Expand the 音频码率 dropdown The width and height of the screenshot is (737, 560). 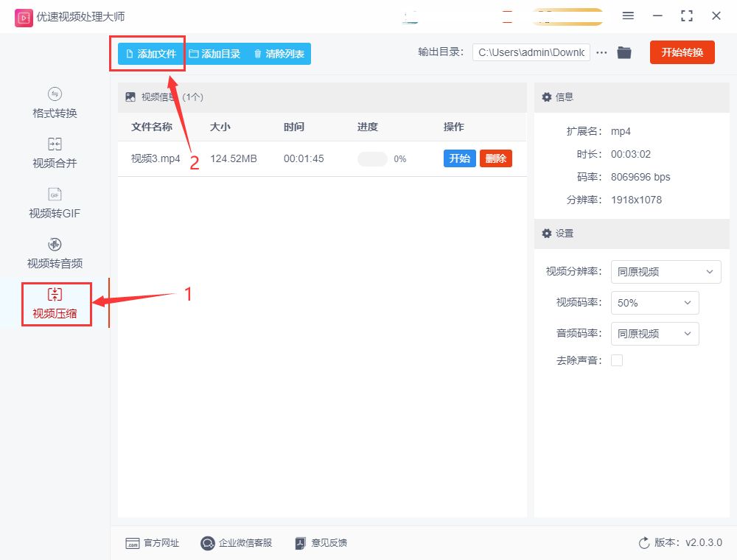coord(654,334)
